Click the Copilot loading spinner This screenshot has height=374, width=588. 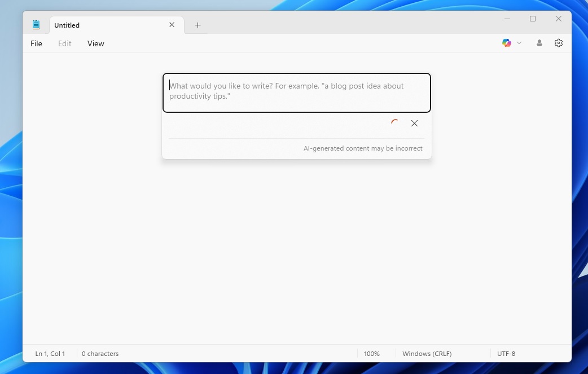point(394,123)
